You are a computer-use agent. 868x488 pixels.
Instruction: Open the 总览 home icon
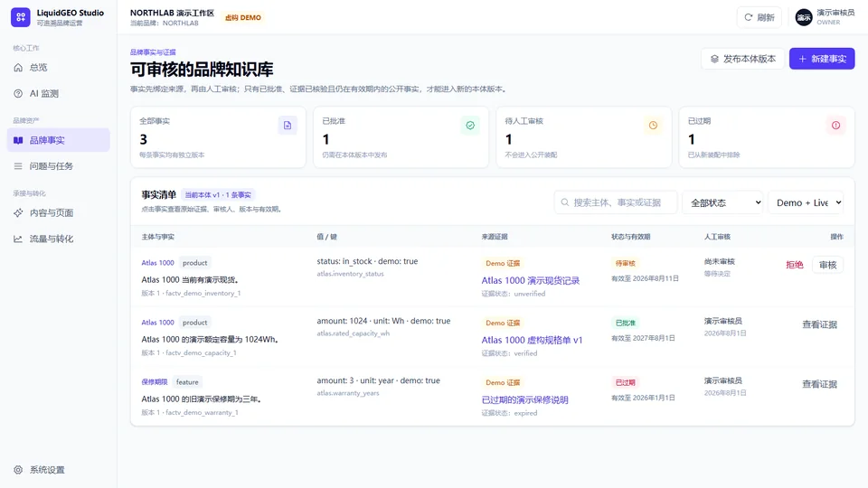18,68
